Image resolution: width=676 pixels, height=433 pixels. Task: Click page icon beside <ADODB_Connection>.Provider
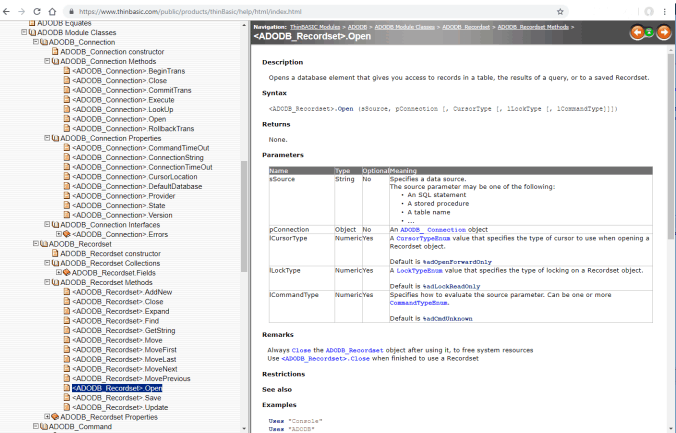click(x=67, y=196)
